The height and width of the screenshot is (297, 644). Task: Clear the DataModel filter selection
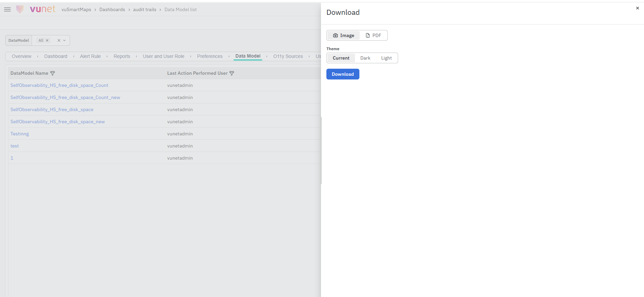tap(59, 40)
